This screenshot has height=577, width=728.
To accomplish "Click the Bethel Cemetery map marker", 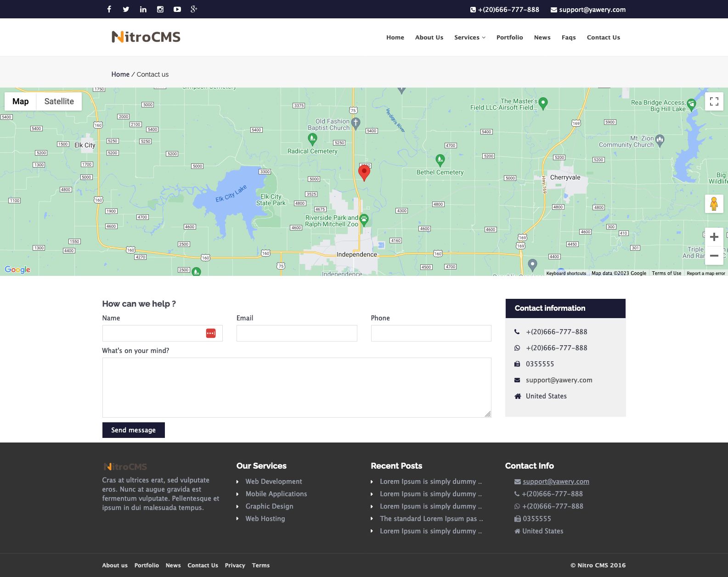I will click(x=440, y=160).
